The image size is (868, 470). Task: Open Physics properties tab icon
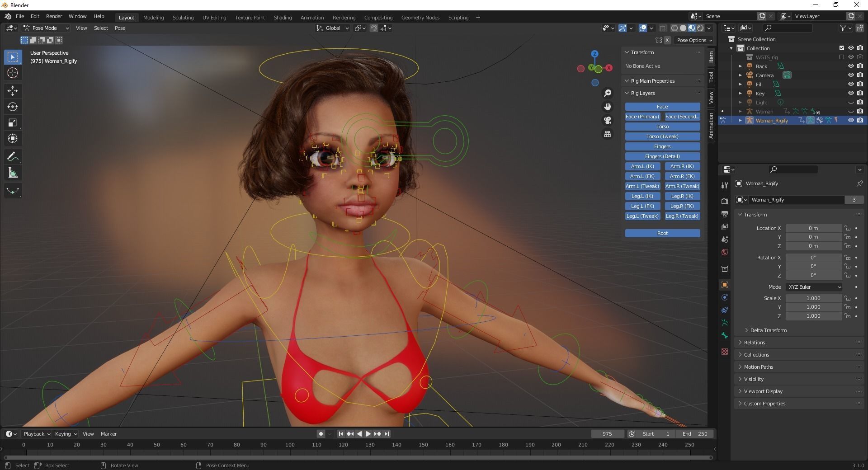pos(725,297)
